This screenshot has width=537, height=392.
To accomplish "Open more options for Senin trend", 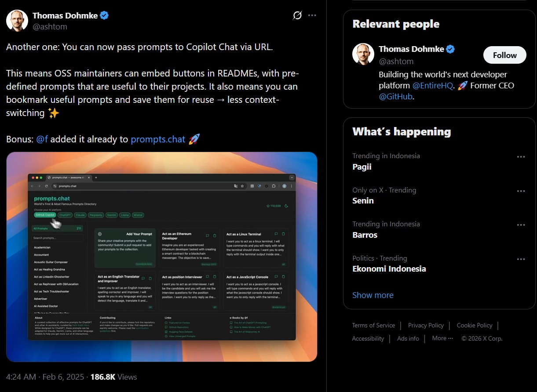I will click(521, 191).
